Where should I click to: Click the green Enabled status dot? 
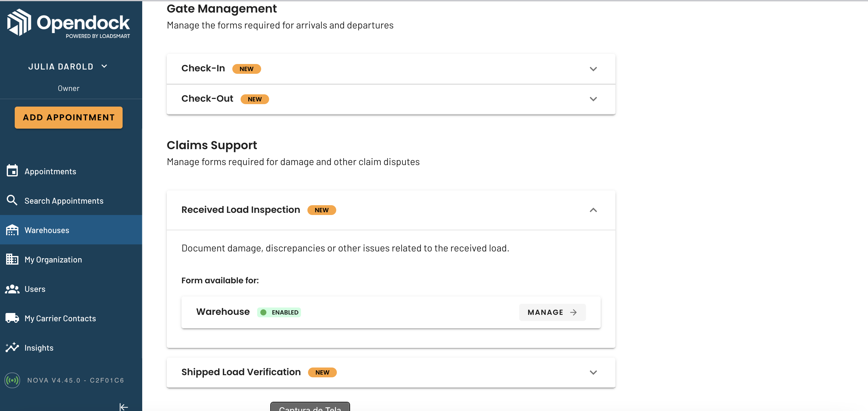[264, 312]
